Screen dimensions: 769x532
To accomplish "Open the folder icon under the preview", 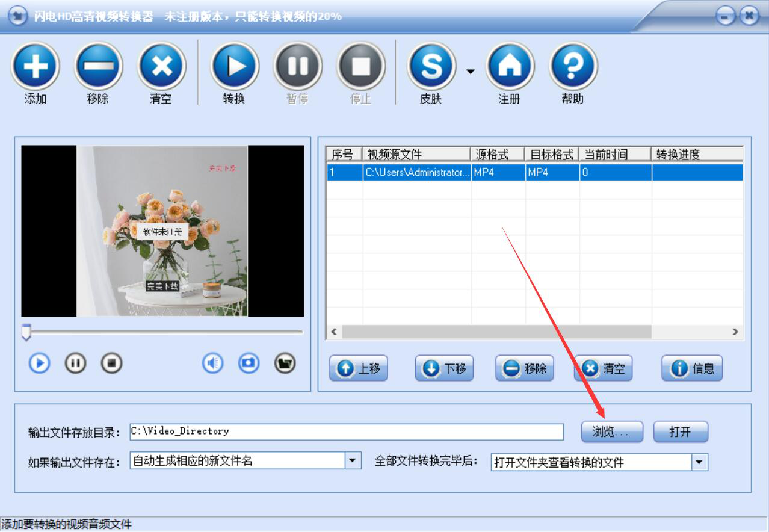I will click(285, 363).
